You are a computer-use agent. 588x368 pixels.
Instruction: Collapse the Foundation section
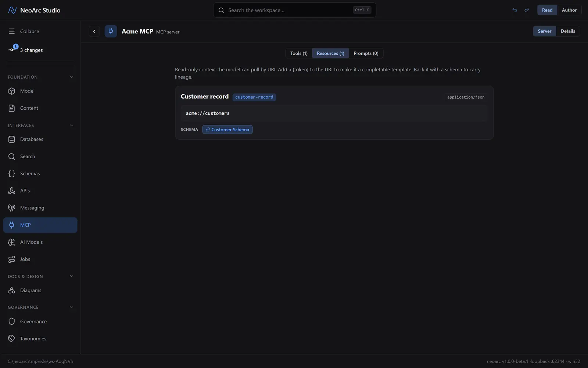coord(72,77)
